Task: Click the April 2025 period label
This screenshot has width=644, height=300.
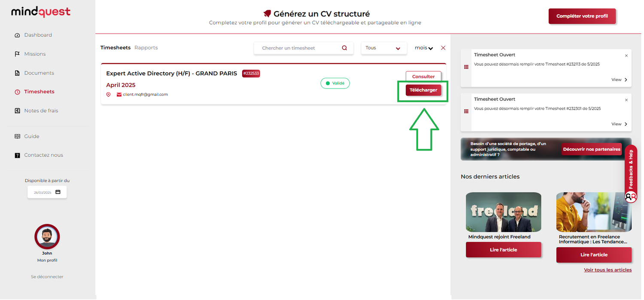Action: pyautogui.click(x=121, y=85)
